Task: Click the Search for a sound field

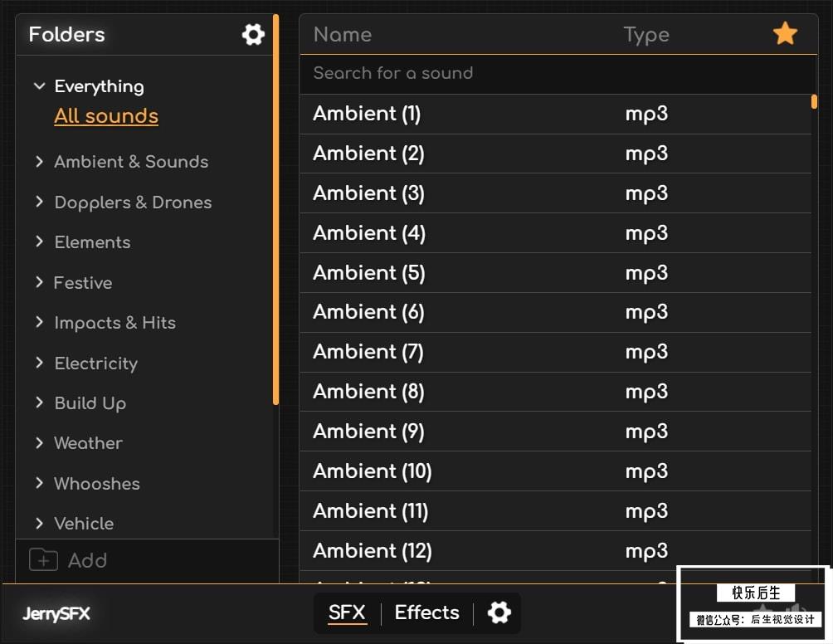Action: click(x=558, y=73)
